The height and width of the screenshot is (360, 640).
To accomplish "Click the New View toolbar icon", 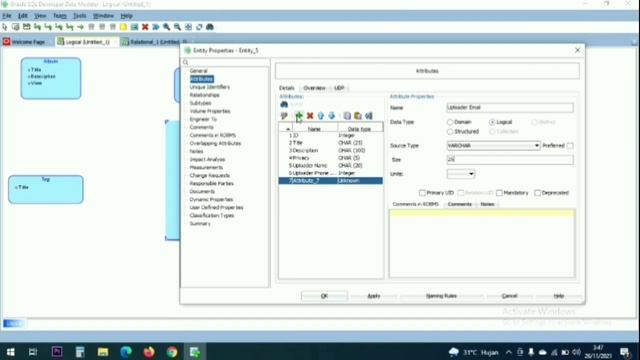I will [27, 27].
